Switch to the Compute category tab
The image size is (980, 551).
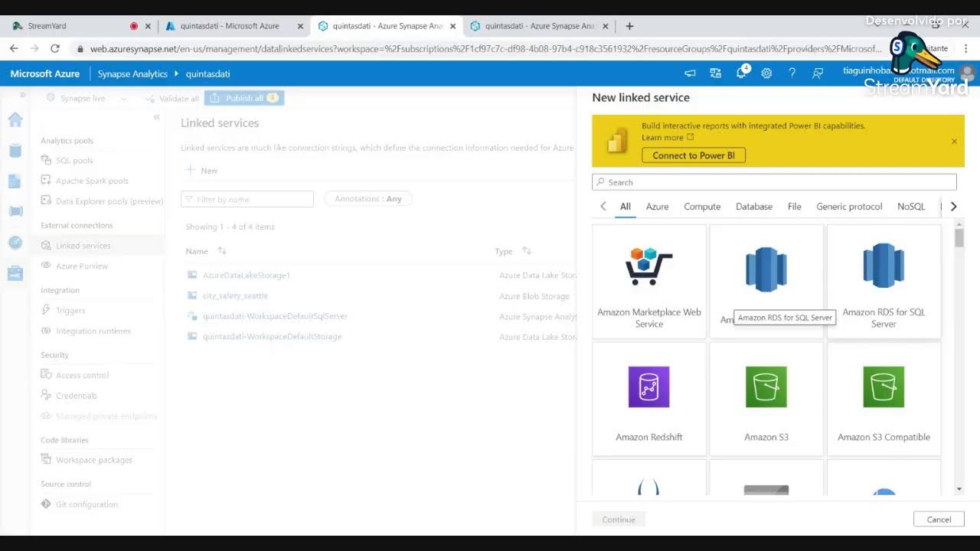click(702, 207)
